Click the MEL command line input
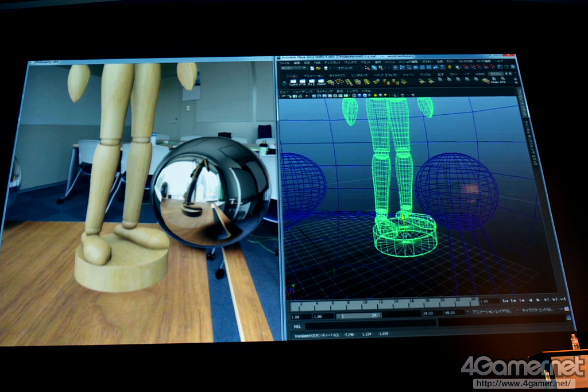This screenshot has width=588, height=392. [x=370, y=324]
